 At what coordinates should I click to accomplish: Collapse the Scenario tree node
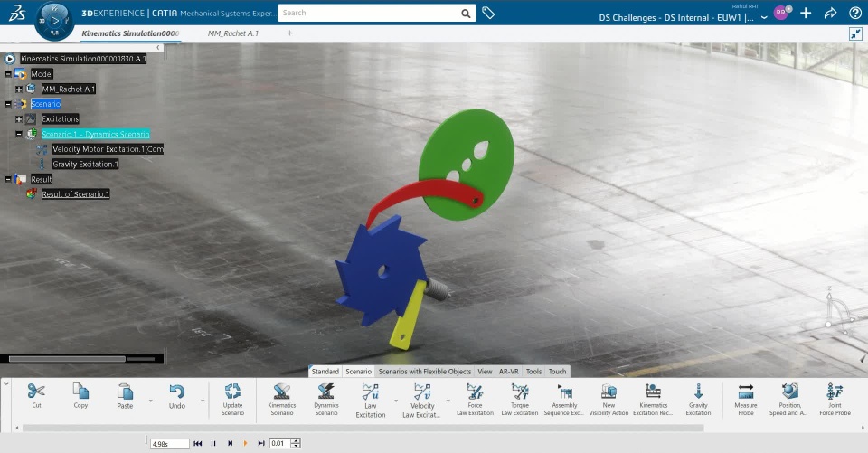pos(8,104)
